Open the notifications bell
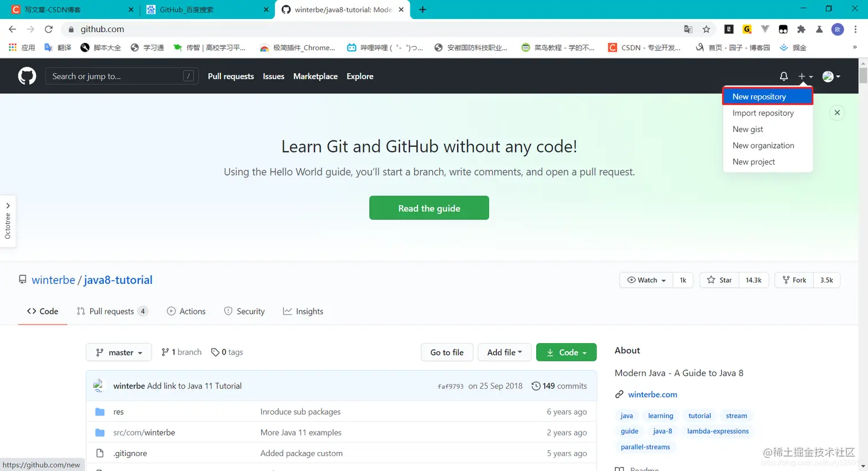The height and width of the screenshot is (471, 868). [x=784, y=76]
